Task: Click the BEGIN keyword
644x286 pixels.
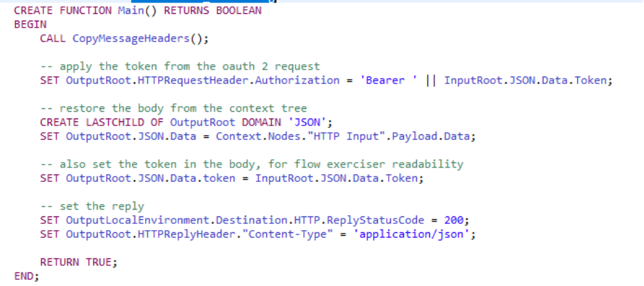Action: coord(30,25)
